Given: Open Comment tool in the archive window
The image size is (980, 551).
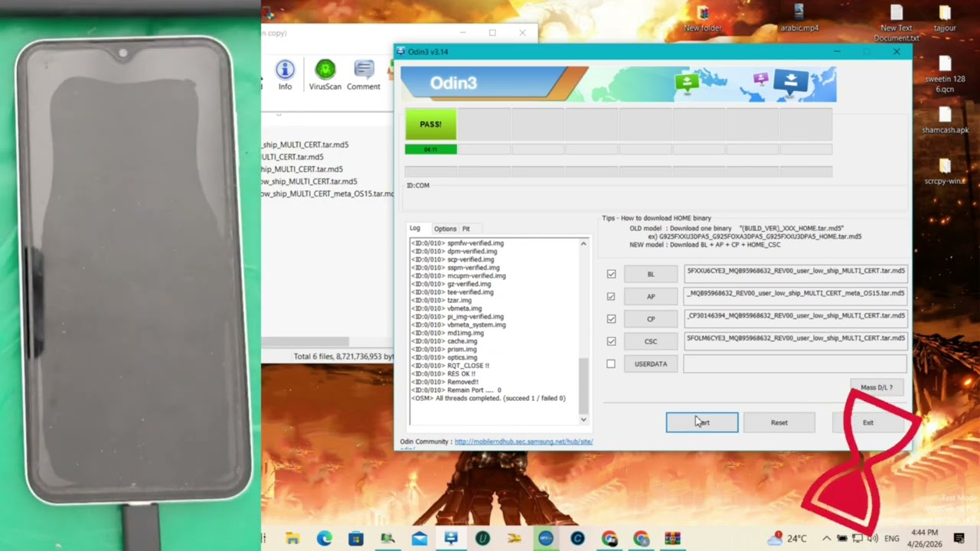Looking at the screenshot, I should pyautogui.click(x=364, y=75).
